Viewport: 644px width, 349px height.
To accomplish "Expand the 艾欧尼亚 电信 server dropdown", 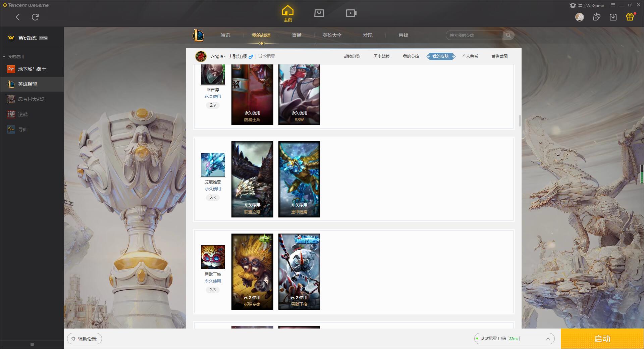I will [x=514, y=339].
